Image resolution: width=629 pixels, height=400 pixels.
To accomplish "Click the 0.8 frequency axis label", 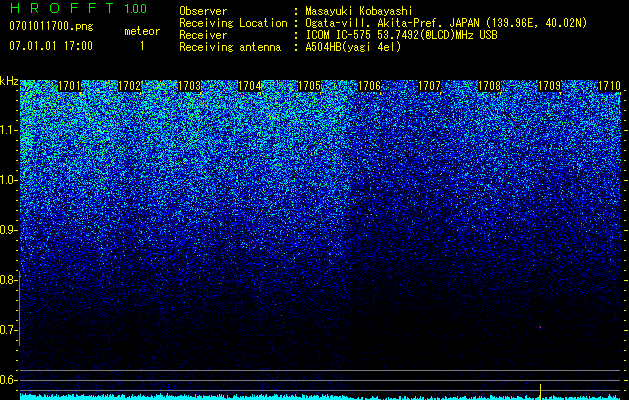I will pyautogui.click(x=8, y=280).
